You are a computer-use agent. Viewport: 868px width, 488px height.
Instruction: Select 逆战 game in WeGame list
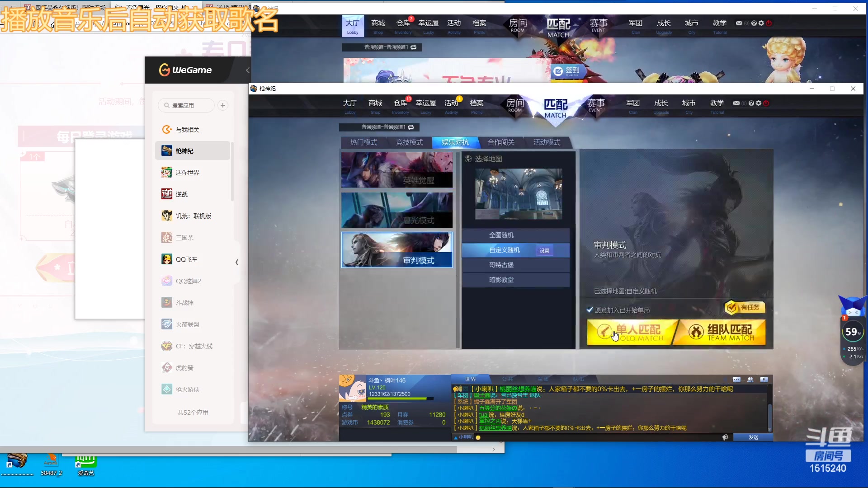[193, 194]
